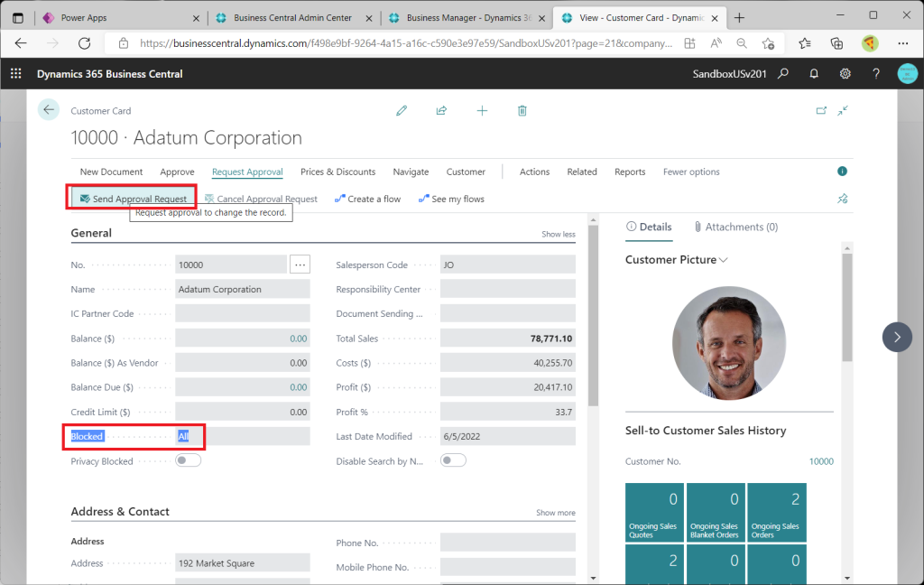Screen dimensions: 924x585
Task: Click the pin action bar icon
Action: pos(843,199)
